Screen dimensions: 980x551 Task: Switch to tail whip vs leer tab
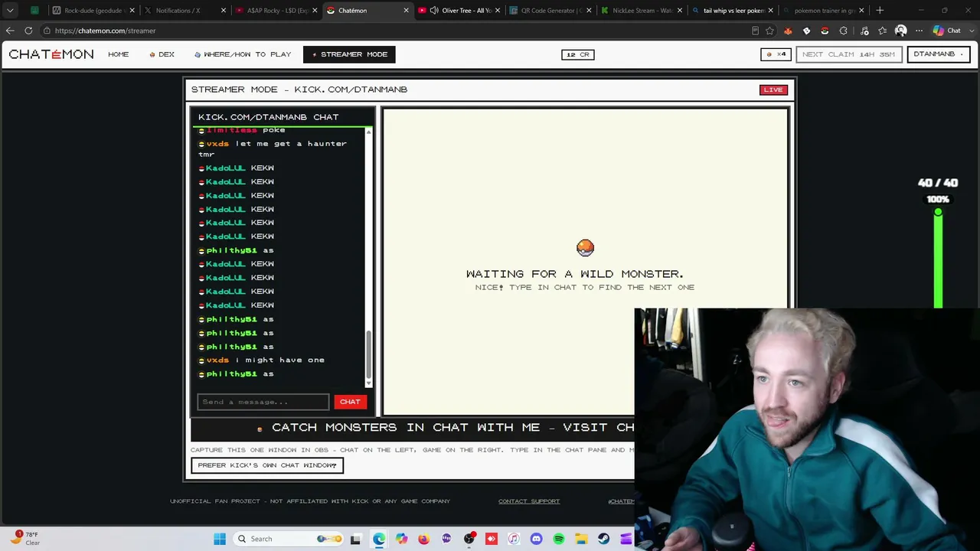[732, 11]
